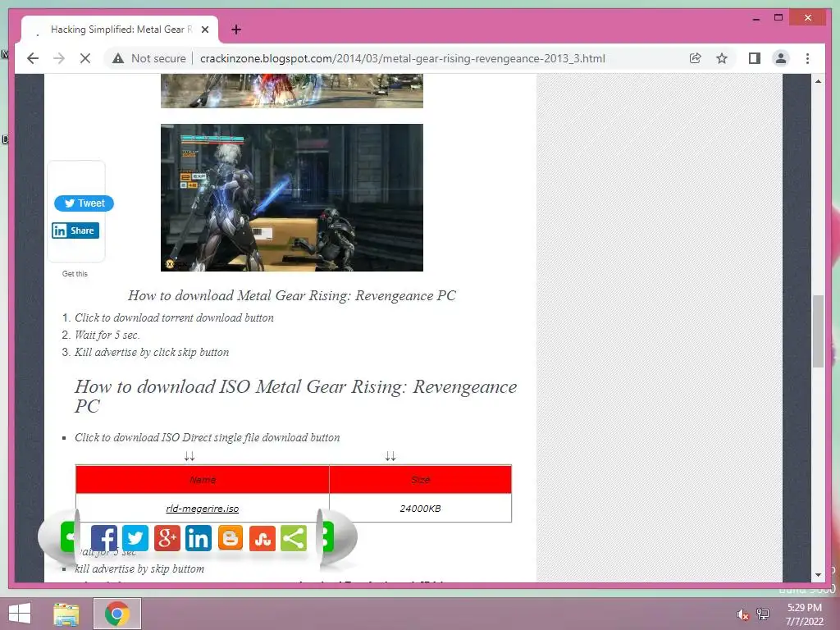Click the muted volume tray icon
The height and width of the screenshot is (630, 840).
(x=742, y=614)
